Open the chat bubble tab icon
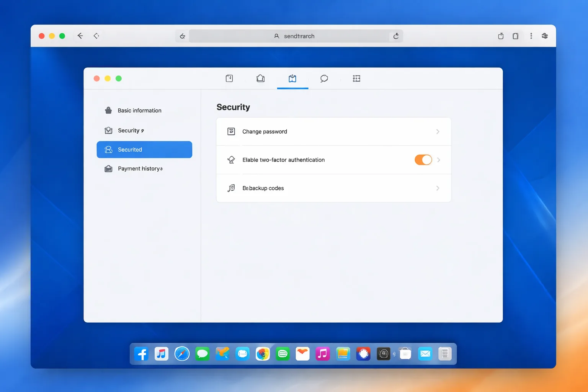The image size is (588, 392). coord(324,78)
